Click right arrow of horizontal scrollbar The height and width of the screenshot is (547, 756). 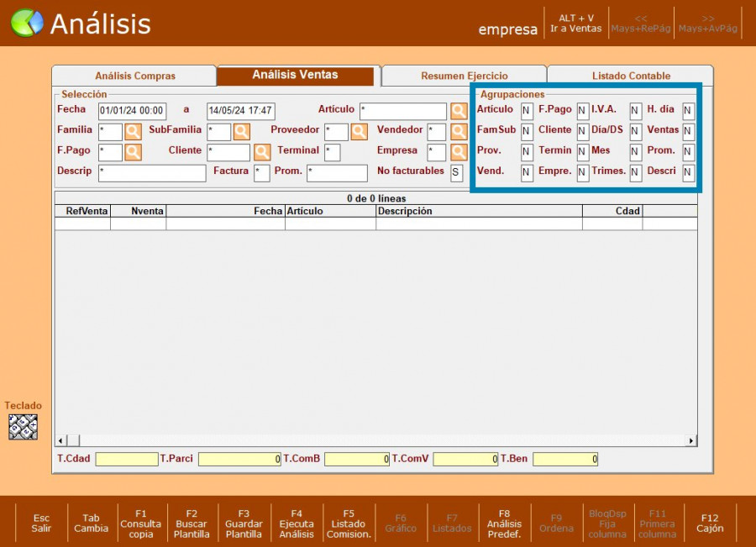coord(691,440)
